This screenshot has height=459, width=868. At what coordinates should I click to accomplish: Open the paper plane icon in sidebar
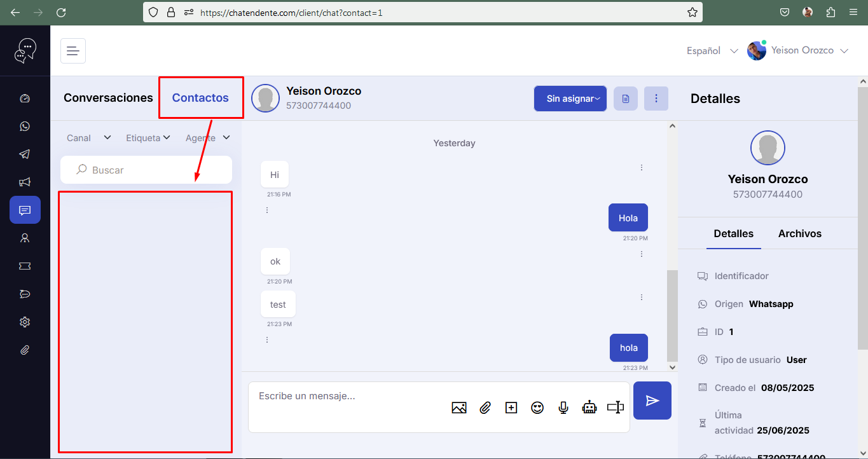(25, 154)
